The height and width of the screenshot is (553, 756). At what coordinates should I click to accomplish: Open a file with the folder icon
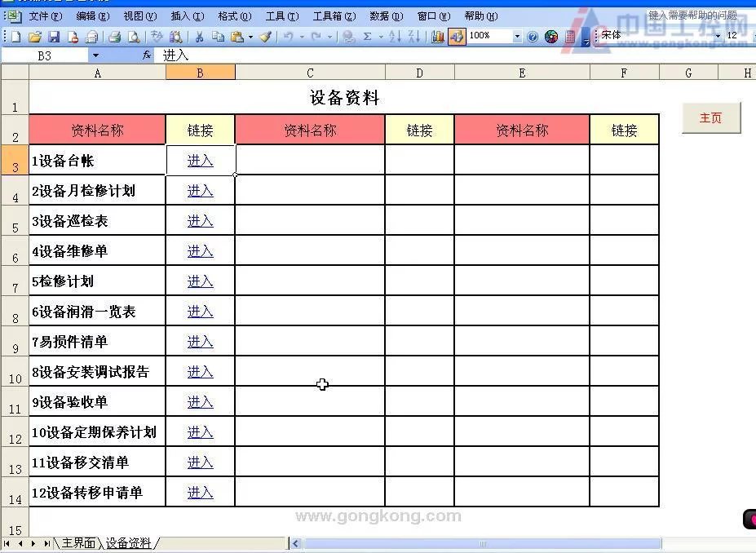pyautogui.click(x=35, y=36)
